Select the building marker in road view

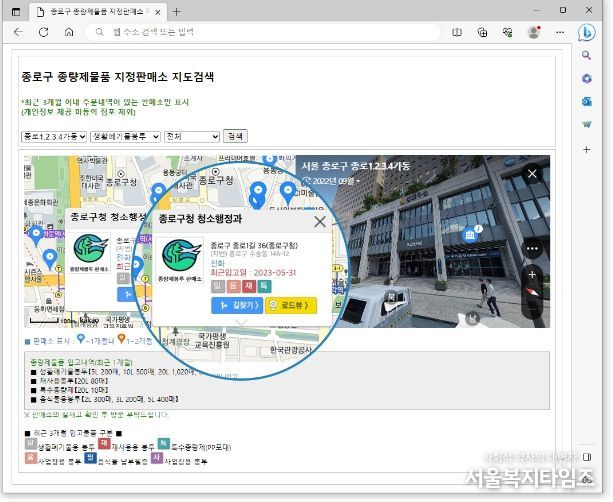coord(470,235)
